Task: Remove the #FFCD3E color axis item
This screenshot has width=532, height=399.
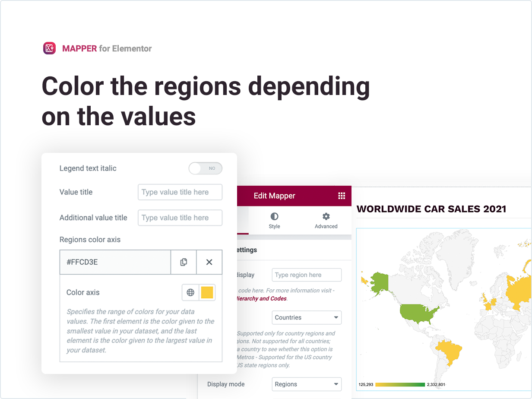Action: click(x=209, y=262)
